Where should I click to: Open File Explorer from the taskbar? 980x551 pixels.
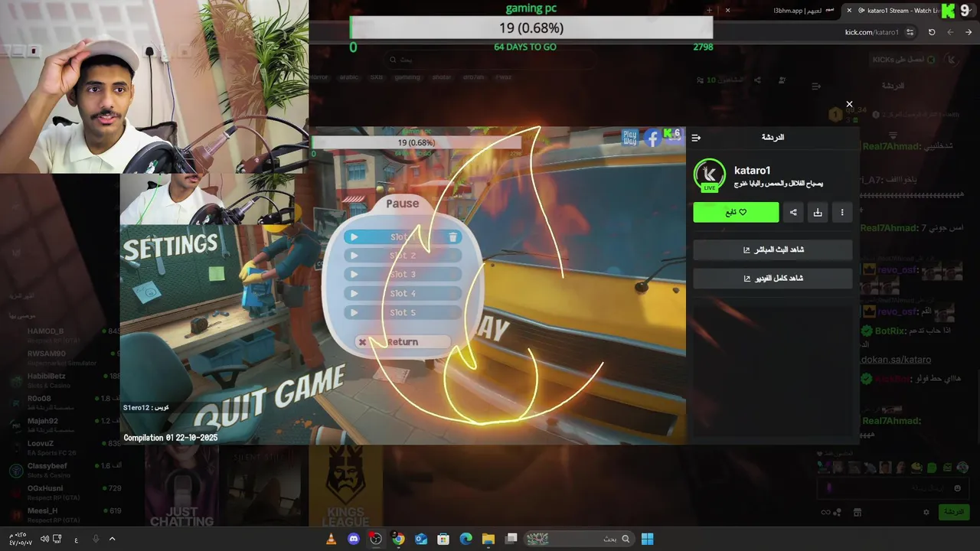point(488,539)
